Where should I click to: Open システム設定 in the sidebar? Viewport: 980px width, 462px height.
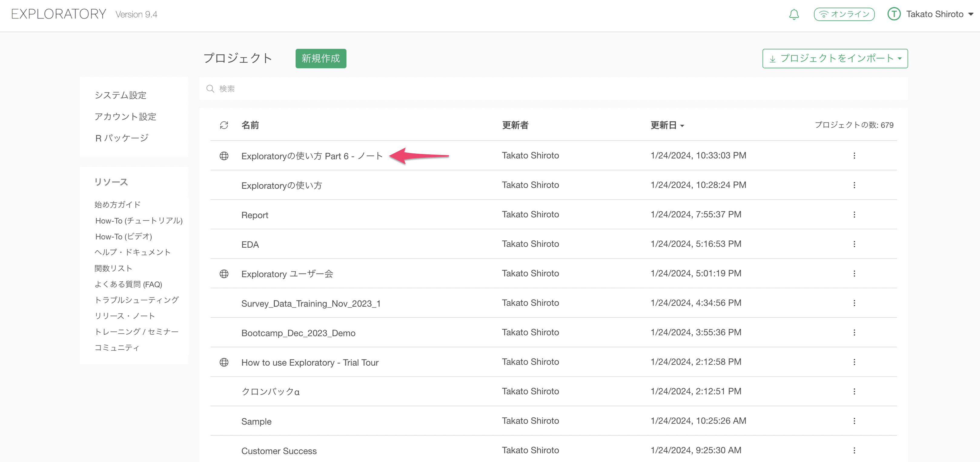click(x=120, y=95)
